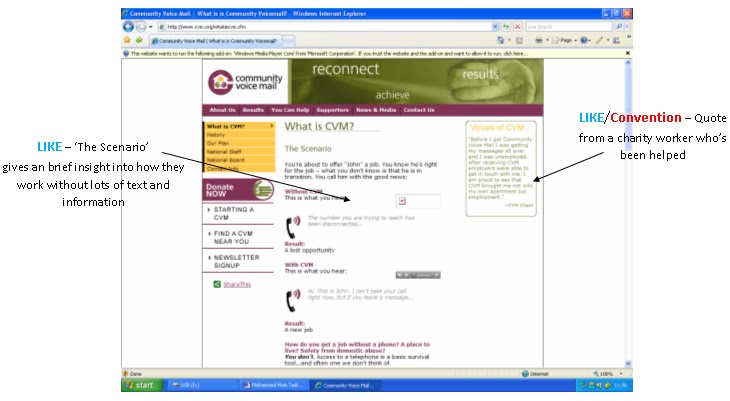Viewport: 730px width, 401px height.
Task: Click the green Refresh icon
Action: (x=506, y=27)
